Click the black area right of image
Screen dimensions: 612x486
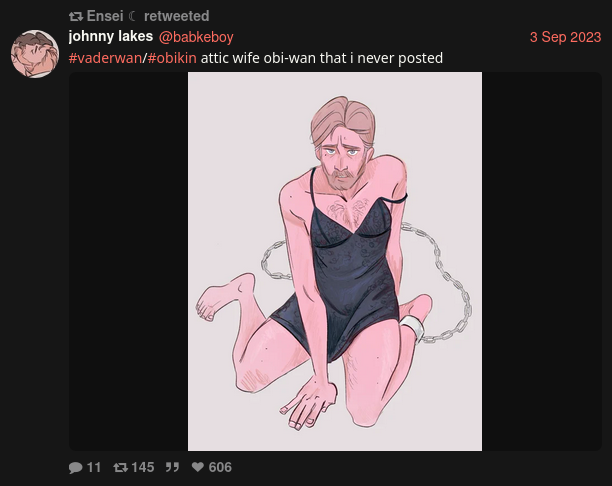(x=542, y=261)
